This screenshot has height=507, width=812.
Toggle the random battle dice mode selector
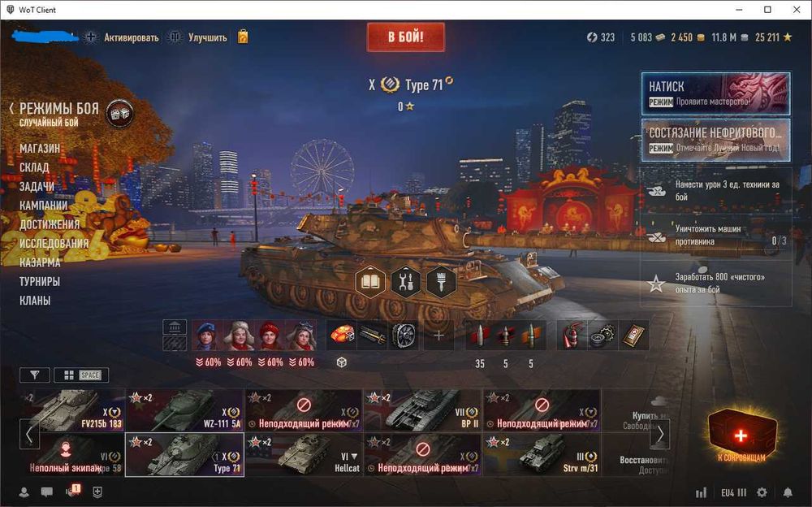click(x=119, y=114)
